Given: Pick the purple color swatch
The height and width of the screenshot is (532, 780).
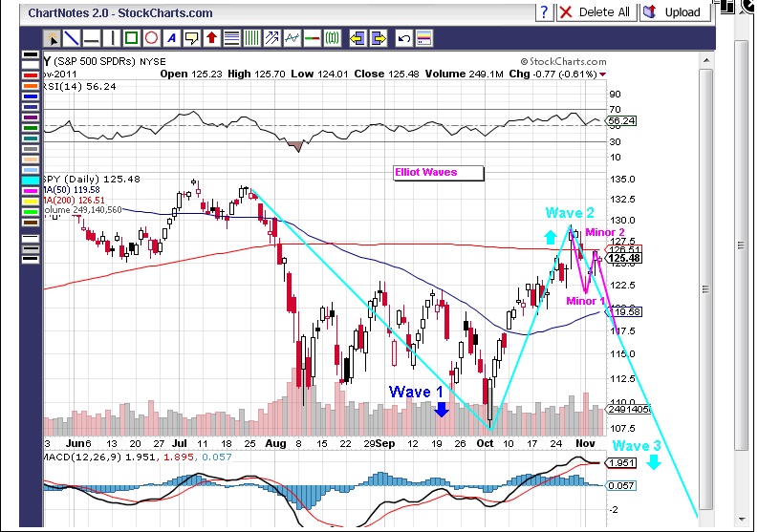Looking at the screenshot, I should pyautogui.click(x=31, y=117).
